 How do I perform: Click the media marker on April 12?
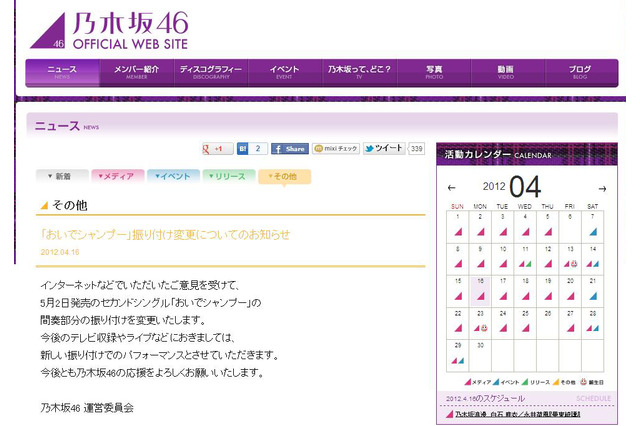coord(548,264)
